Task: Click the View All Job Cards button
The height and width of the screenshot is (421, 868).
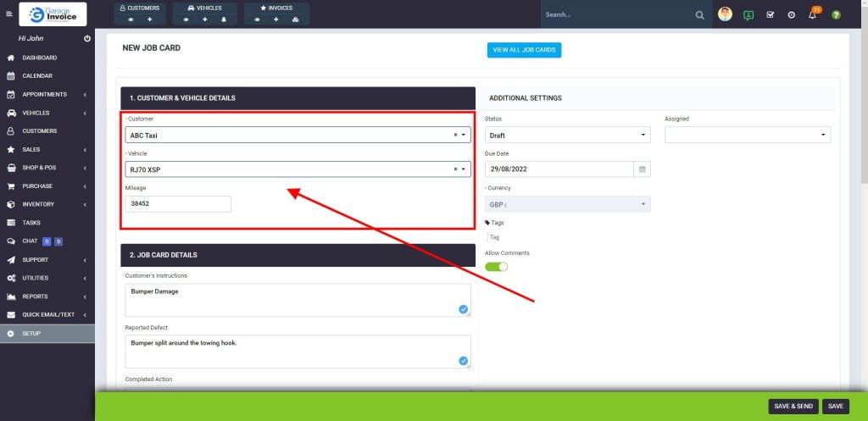Action: point(524,50)
